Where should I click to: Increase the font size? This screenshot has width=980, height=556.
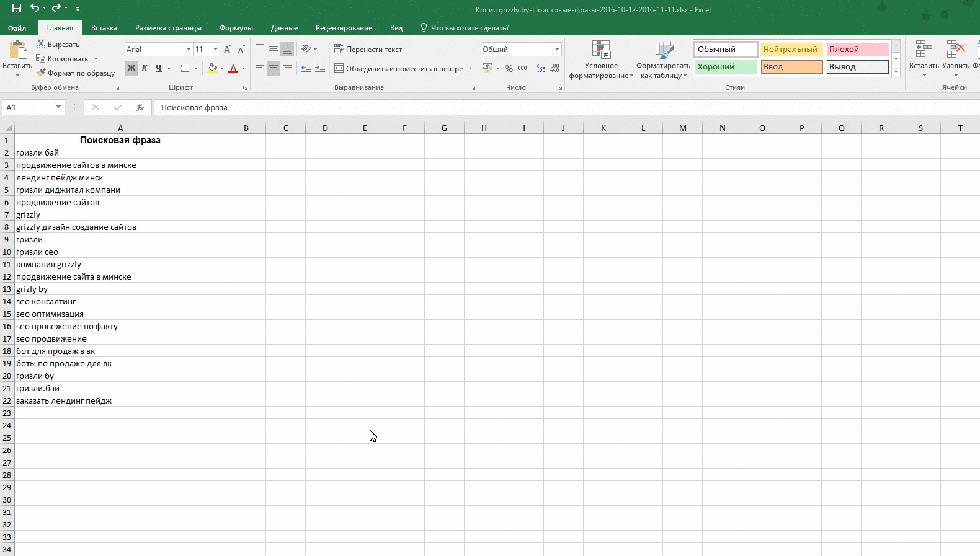tap(228, 49)
